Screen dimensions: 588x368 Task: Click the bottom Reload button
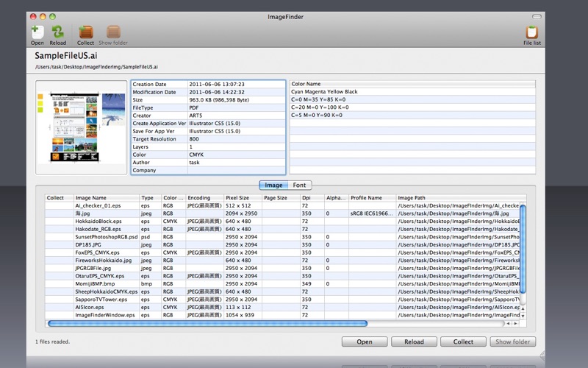click(414, 342)
